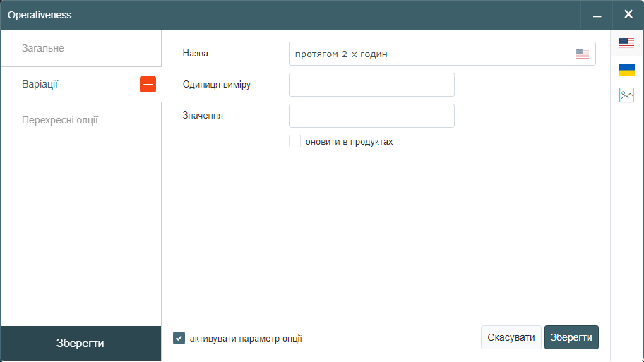Go to the Перехресні опції tab
Image resolution: width=644 pixels, height=362 pixels.
(81, 120)
